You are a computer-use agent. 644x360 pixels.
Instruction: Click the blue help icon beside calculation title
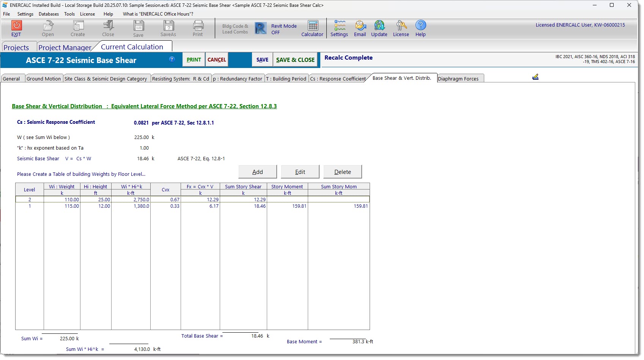(172, 59)
